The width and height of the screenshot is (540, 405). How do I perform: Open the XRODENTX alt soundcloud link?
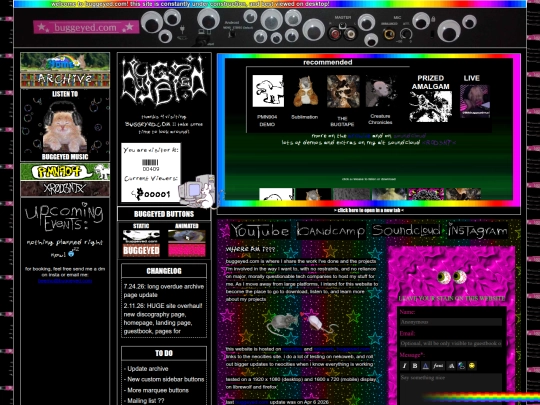[x=439, y=143]
